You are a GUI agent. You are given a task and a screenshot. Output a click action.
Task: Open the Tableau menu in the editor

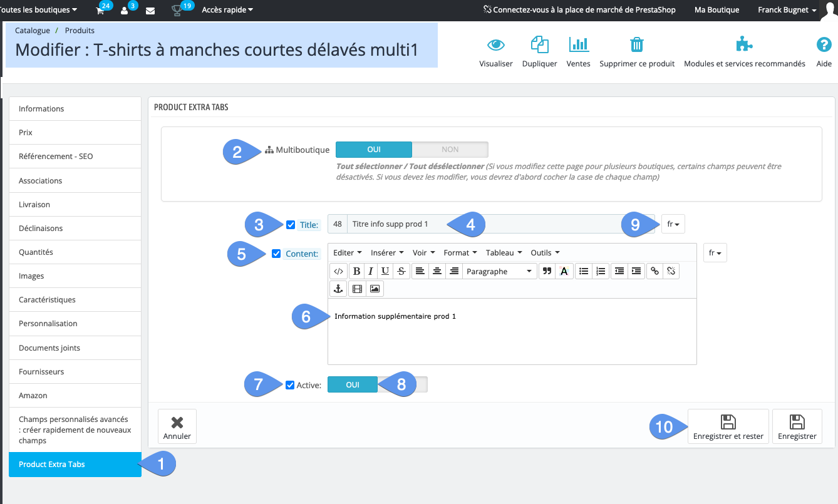click(x=503, y=252)
